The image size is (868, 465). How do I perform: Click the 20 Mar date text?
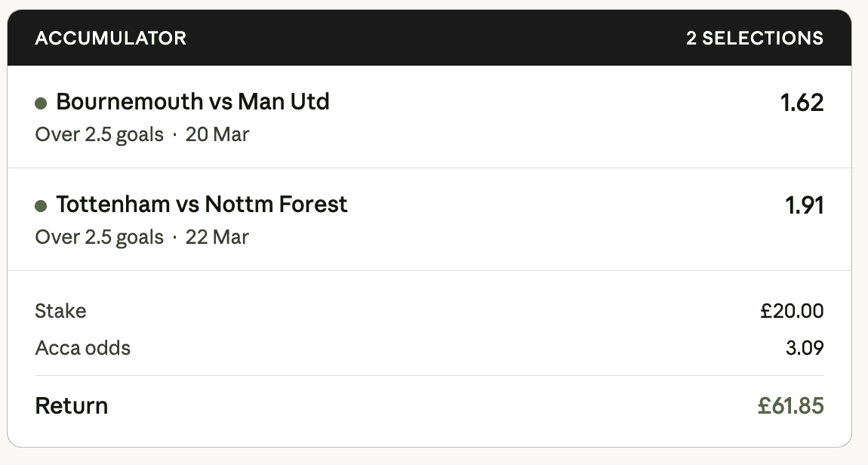[217, 135]
